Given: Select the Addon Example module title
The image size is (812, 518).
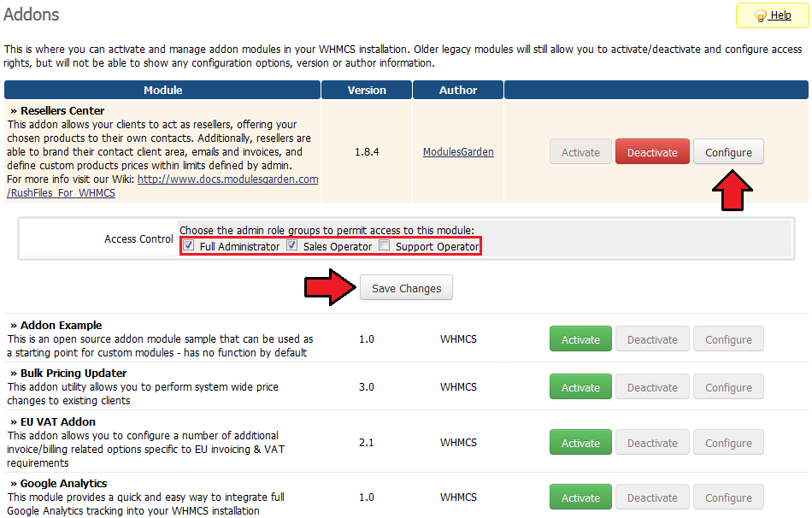Looking at the screenshot, I should point(61,326).
